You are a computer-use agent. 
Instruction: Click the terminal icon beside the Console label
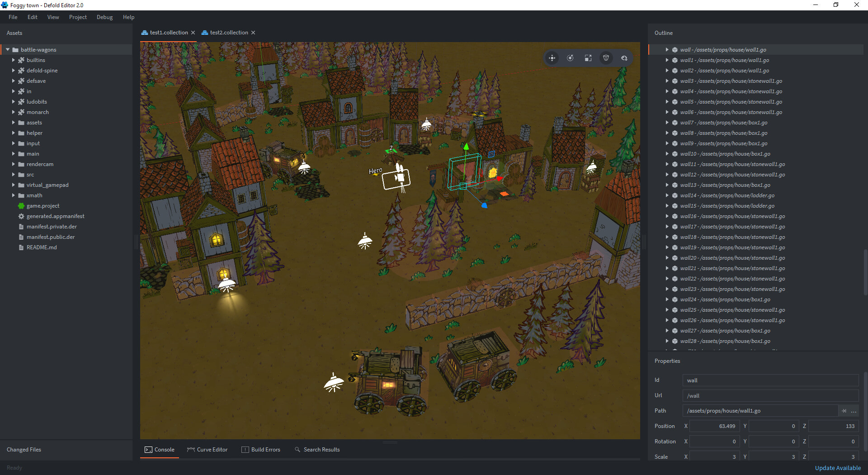(x=148, y=449)
